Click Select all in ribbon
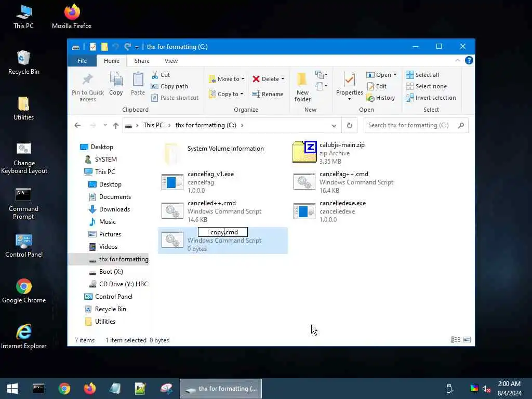Screen dimensions: 532x399 (x=422, y=75)
